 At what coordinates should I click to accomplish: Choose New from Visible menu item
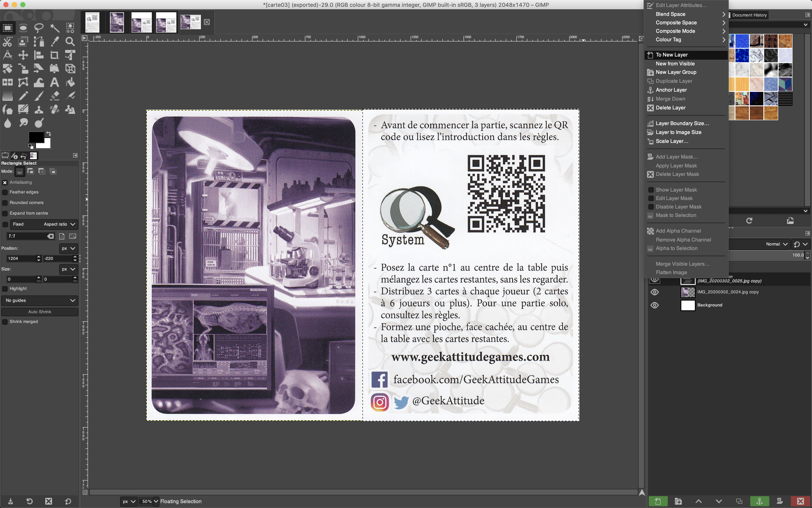(x=686, y=63)
